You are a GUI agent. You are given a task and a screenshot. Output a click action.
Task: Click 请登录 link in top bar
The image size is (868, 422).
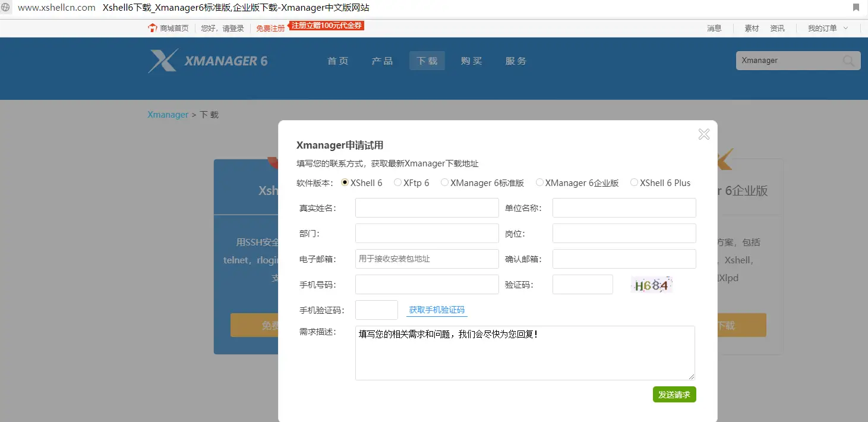[233, 28]
